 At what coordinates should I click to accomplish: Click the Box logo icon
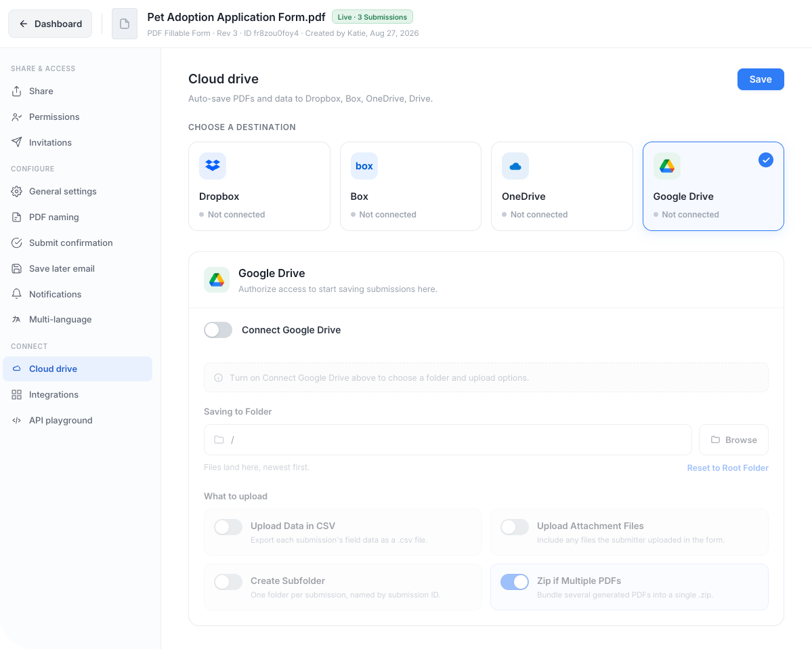point(364,166)
